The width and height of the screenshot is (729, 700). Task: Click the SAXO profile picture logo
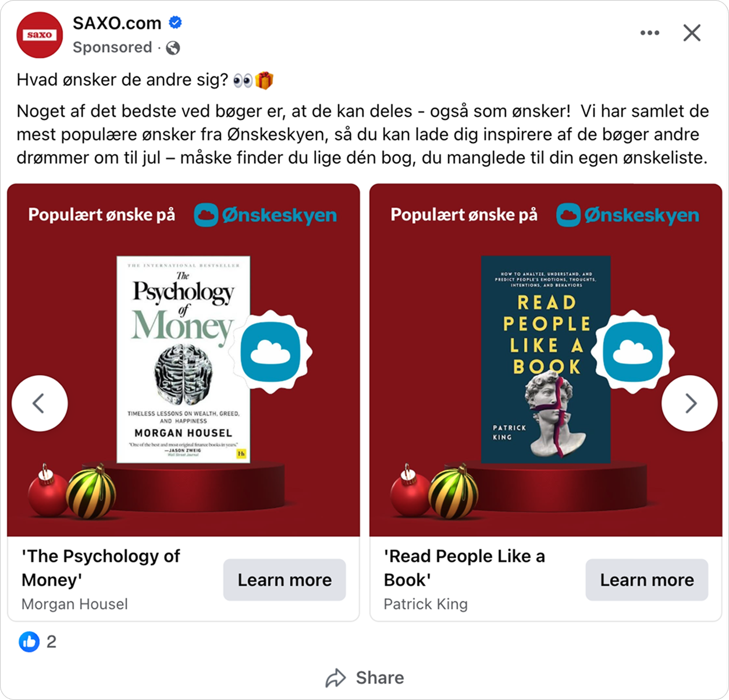(x=40, y=35)
